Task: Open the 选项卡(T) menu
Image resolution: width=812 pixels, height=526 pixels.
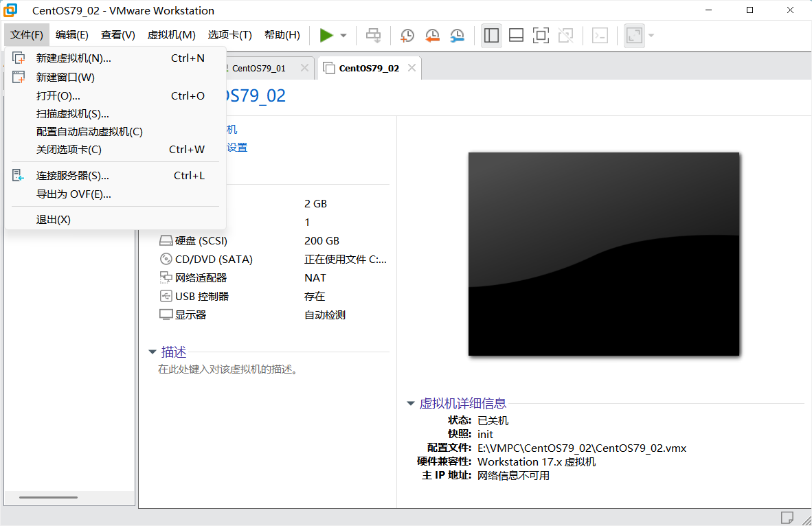Action: click(230, 35)
